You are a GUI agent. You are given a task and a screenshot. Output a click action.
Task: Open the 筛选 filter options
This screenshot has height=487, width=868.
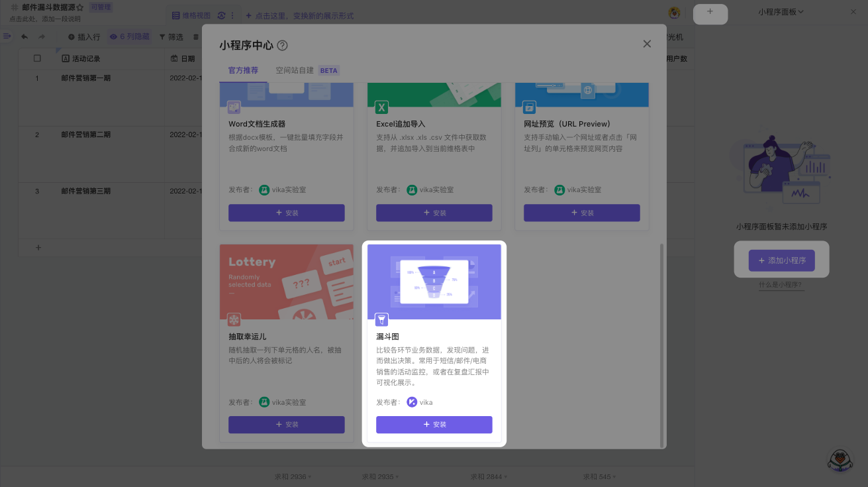[171, 37]
